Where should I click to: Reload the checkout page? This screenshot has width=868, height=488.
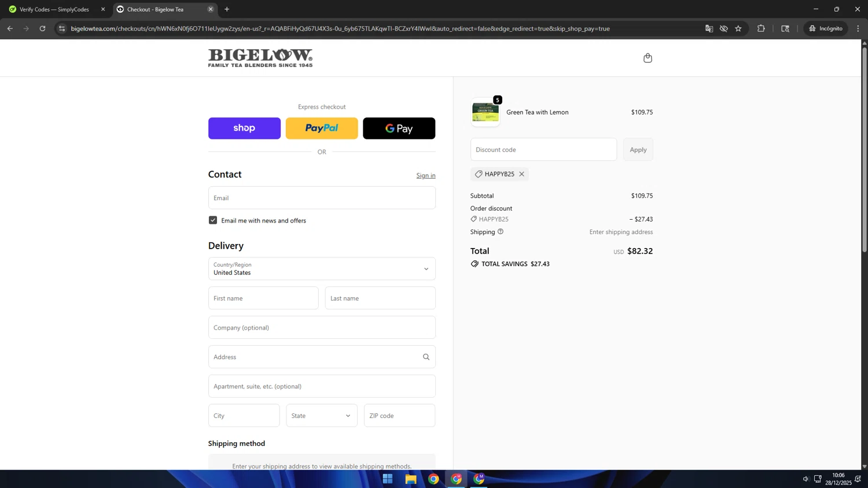(x=42, y=28)
